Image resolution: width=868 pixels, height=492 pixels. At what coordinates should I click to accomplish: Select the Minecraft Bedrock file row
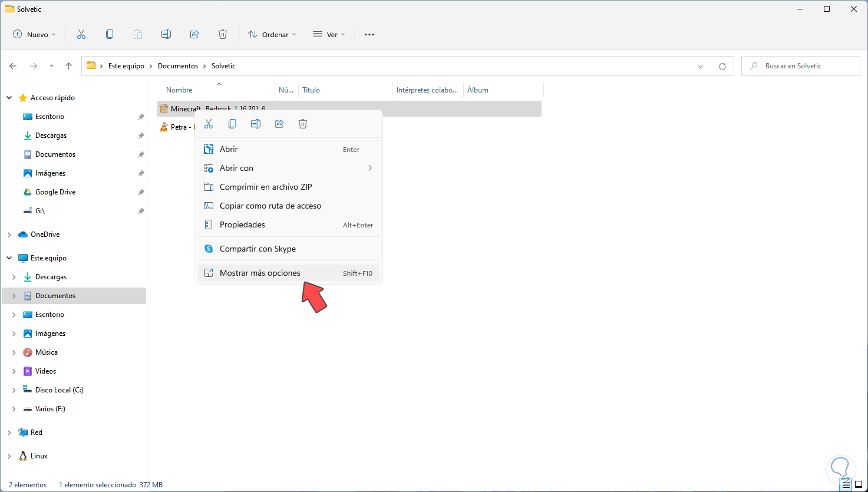(x=349, y=108)
